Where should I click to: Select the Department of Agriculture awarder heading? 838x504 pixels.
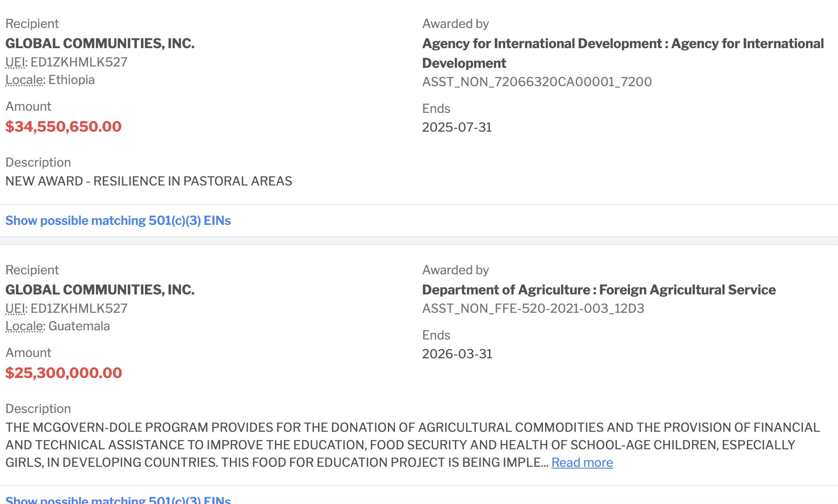pyautogui.click(x=599, y=290)
